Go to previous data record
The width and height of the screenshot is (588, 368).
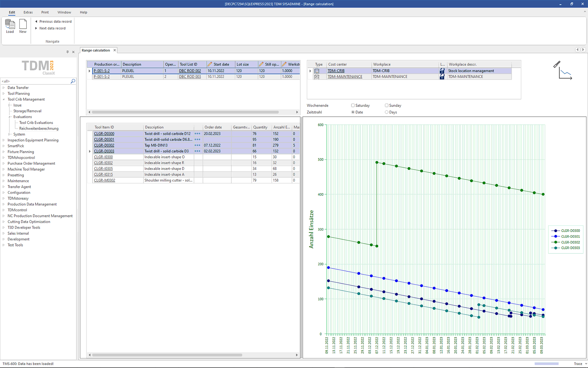point(53,21)
